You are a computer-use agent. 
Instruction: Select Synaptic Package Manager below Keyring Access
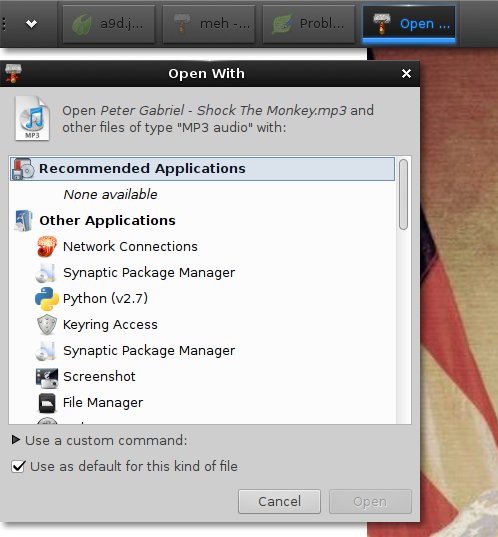[x=202, y=350]
